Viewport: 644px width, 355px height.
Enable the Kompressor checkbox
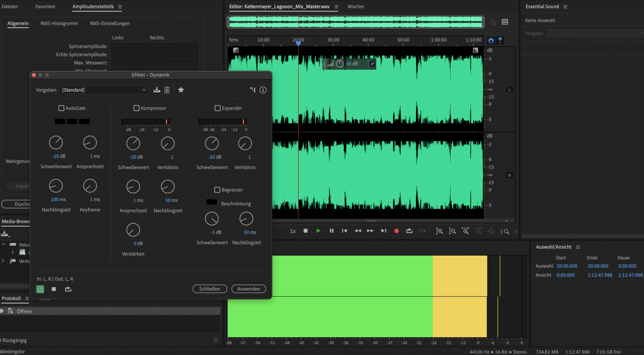point(136,108)
